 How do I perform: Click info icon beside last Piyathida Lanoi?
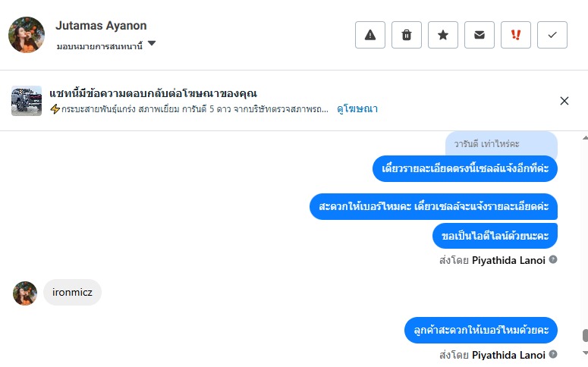[x=553, y=354]
